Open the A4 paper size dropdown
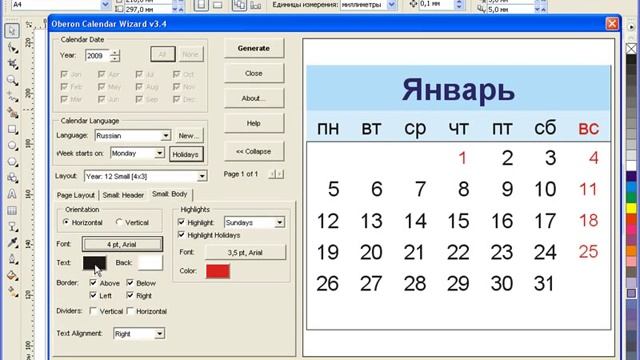The width and height of the screenshot is (640, 360). coord(105,4)
